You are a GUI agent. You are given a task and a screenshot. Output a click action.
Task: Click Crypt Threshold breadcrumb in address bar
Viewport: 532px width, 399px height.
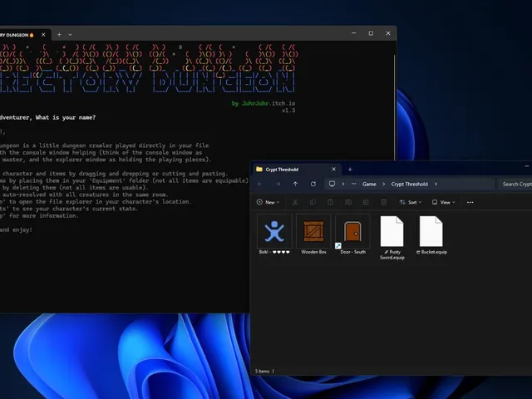[410, 184]
